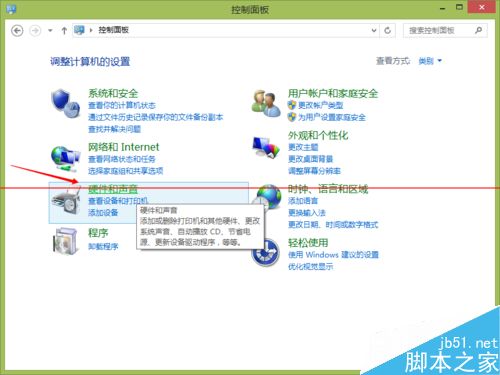
Task: Click 添加语言 link
Action: pyautogui.click(x=303, y=201)
